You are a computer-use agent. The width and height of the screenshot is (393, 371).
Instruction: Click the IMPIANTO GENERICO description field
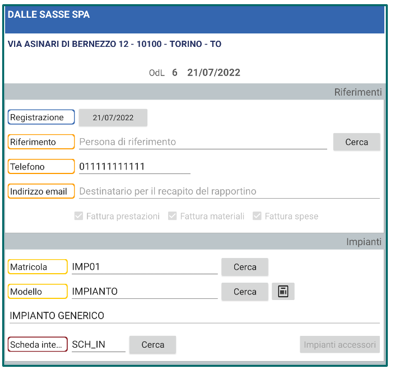[x=194, y=316]
